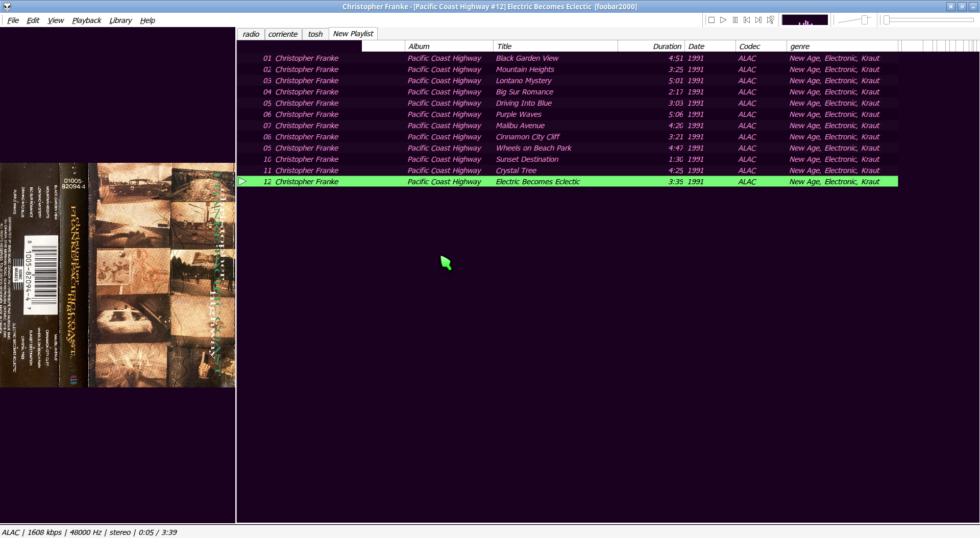Open the Library menu
Viewport: 980px width, 538px height.
120,20
